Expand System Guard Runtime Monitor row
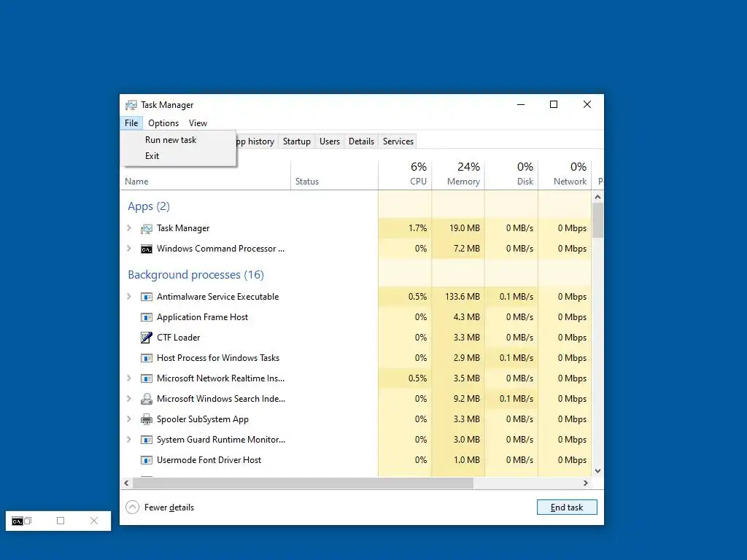The width and height of the screenshot is (747, 560). click(x=129, y=440)
